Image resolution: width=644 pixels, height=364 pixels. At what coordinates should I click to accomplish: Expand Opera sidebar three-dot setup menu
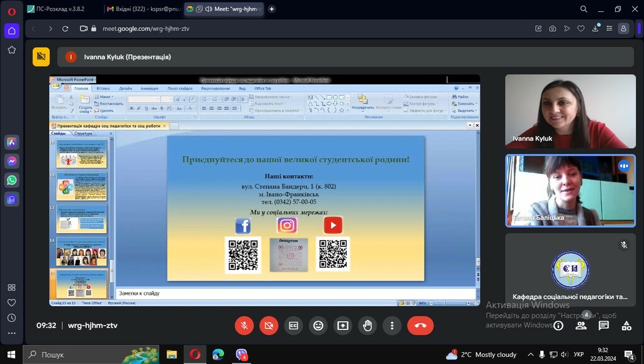point(11,333)
